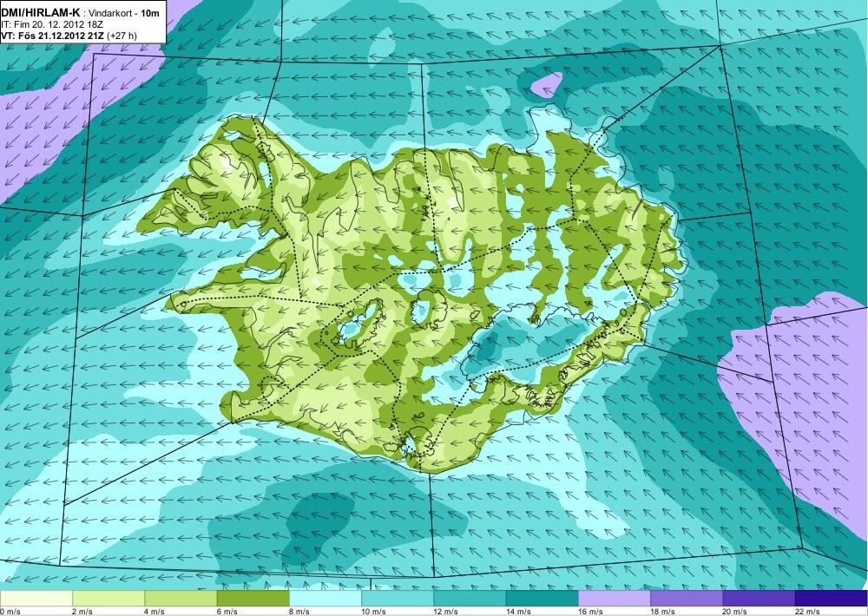Click the "10 m/s" legend label
868x616 pixels.
tap(373, 612)
